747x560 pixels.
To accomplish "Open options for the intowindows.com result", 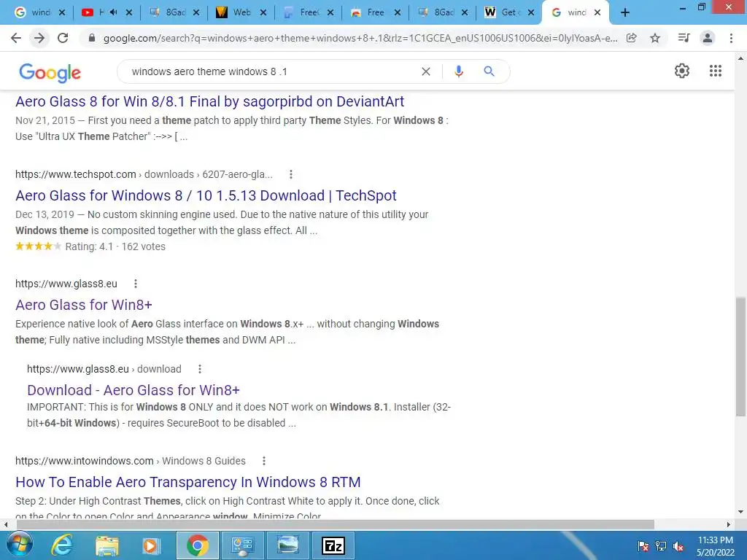I will pyautogui.click(x=263, y=461).
